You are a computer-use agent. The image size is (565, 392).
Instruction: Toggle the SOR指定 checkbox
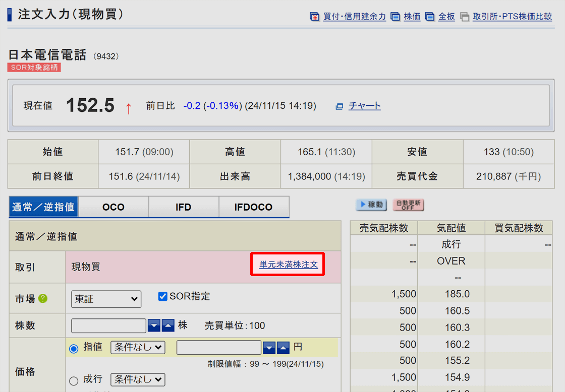tap(162, 296)
